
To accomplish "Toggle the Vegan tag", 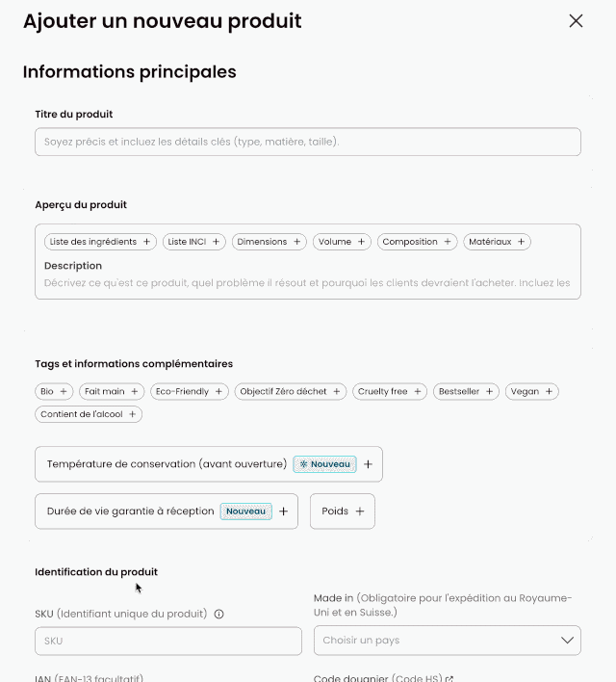I will tap(531, 392).
